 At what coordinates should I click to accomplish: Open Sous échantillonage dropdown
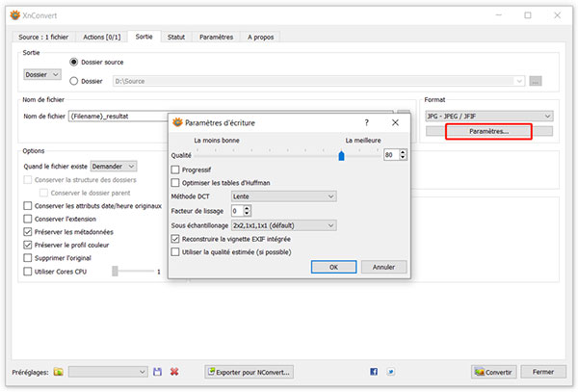pos(283,225)
